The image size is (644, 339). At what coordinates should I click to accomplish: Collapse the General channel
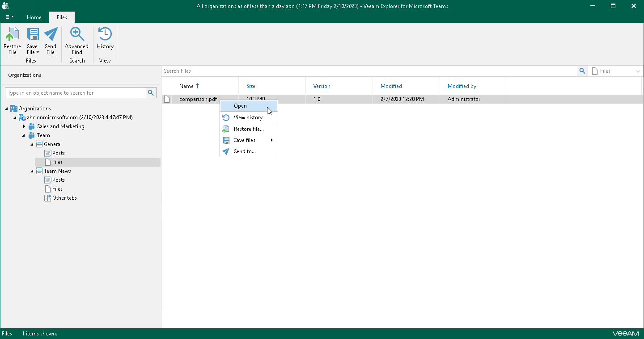click(32, 144)
